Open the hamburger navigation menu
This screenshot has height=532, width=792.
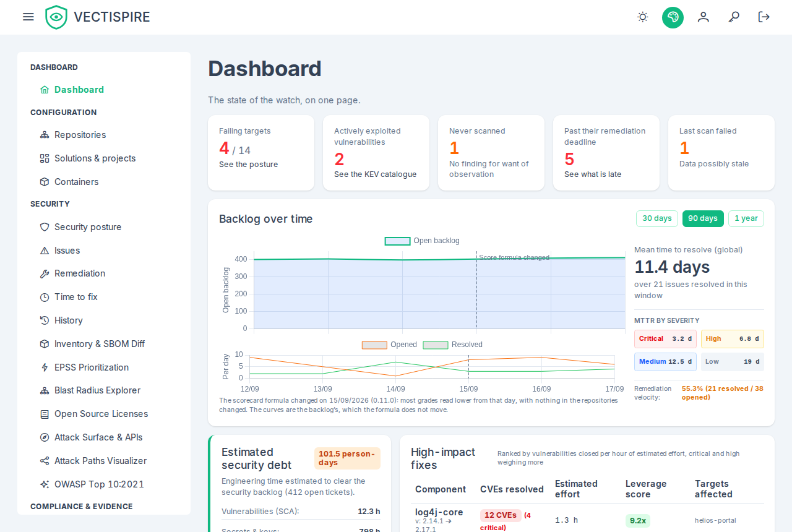(x=28, y=17)
